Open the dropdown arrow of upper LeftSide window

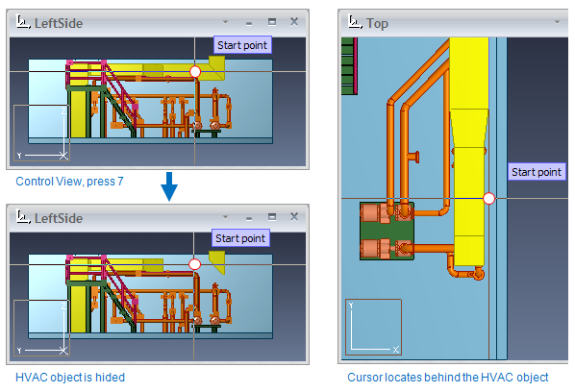226,22
